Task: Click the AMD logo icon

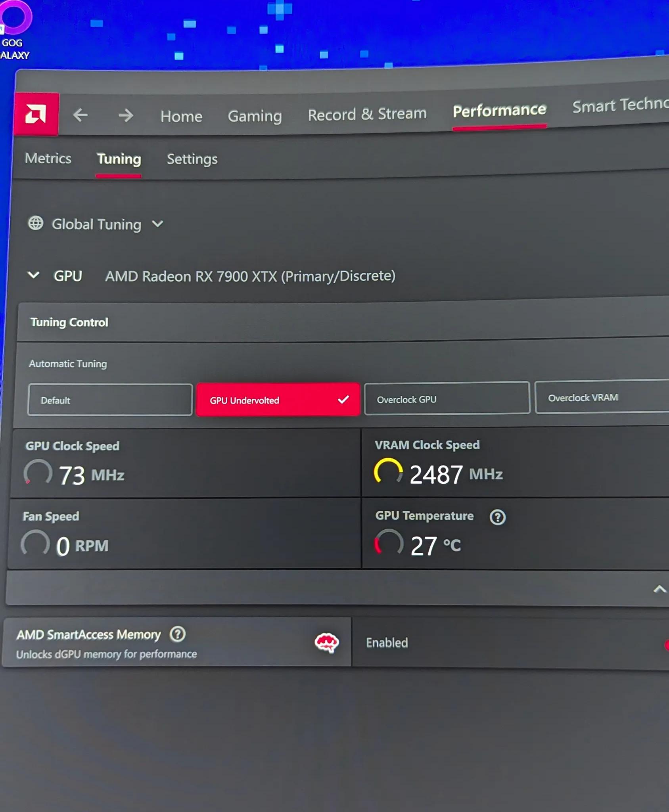Action: [x=36, y=114]
